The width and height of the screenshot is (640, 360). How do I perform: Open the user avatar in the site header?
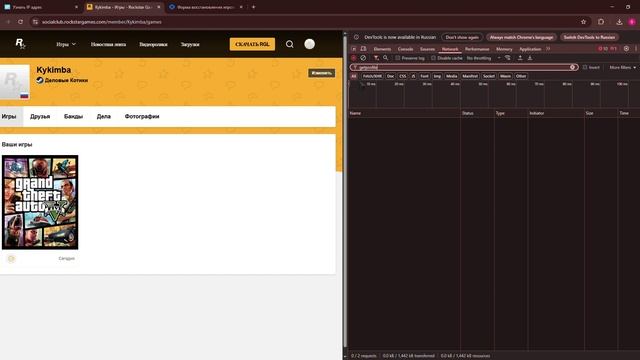click(309, 44)
